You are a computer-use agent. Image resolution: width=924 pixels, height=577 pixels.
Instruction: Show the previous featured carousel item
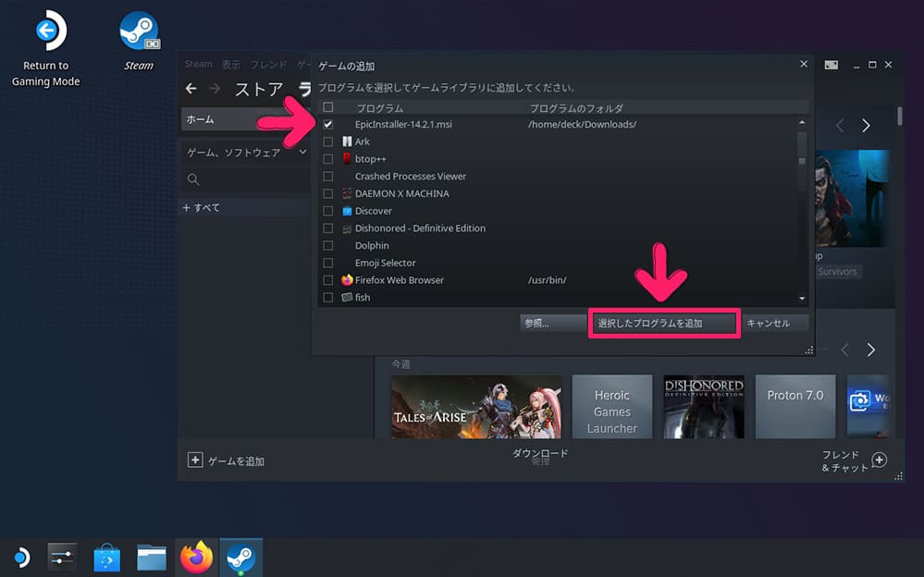point(841,126)
